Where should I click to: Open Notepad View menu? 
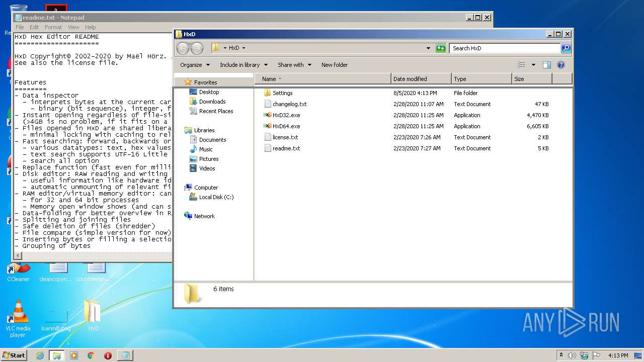pos(73,27)
